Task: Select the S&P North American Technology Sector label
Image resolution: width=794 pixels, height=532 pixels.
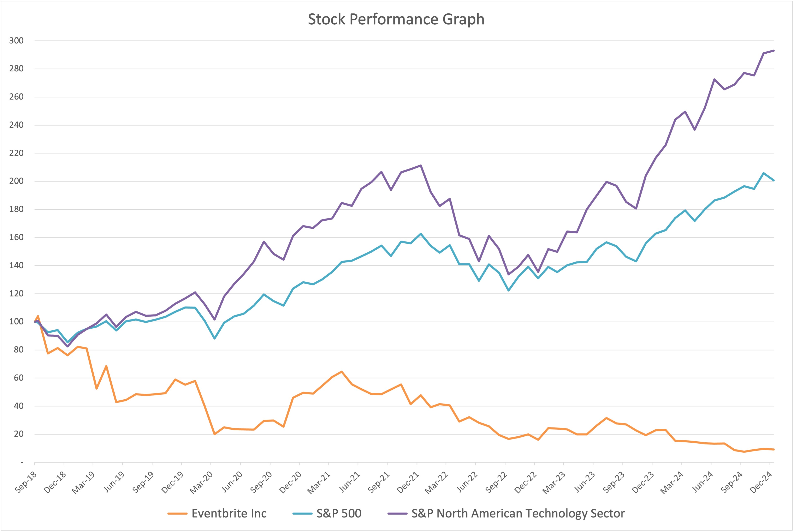Action: [518, 514]
